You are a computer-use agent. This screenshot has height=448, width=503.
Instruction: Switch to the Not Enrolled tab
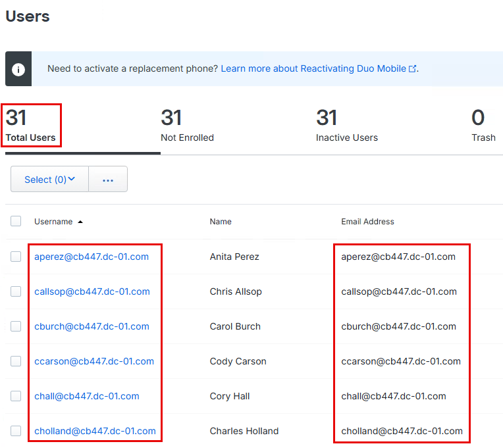point(187,126)
